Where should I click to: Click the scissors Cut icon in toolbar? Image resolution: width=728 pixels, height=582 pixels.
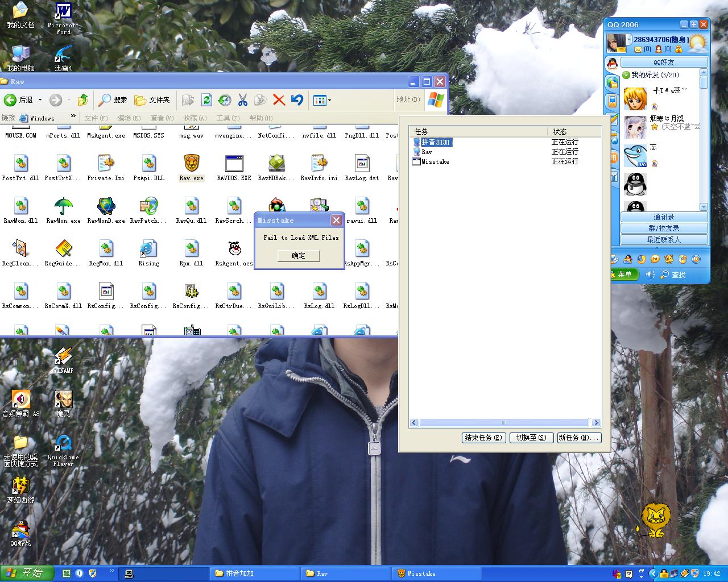pos(243,100)
